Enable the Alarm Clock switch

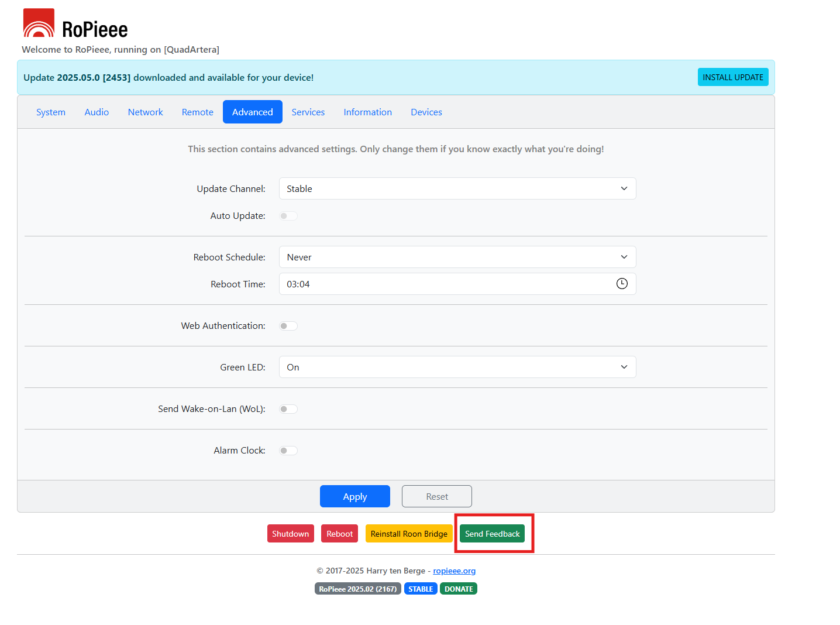click(x=288, y=451)
